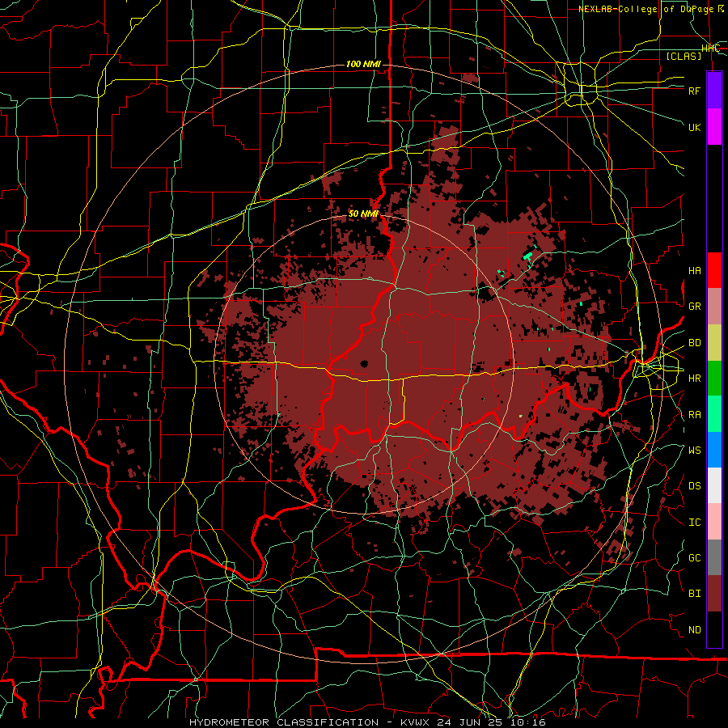Click the 'DS' legend label
Screen dimensions: 728x728
[695, 486]
